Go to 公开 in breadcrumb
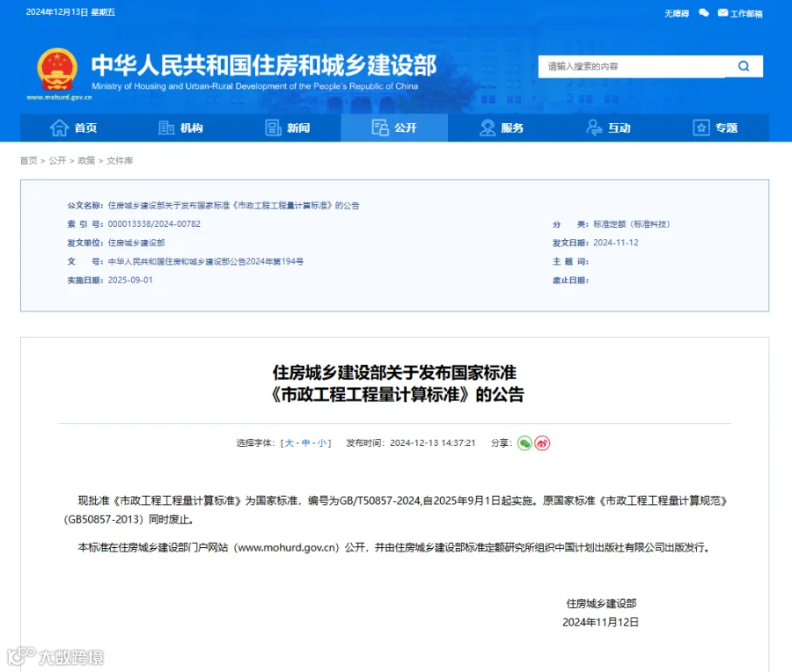Viewport: 792px width, 672px height. click(x=57, y=161)
